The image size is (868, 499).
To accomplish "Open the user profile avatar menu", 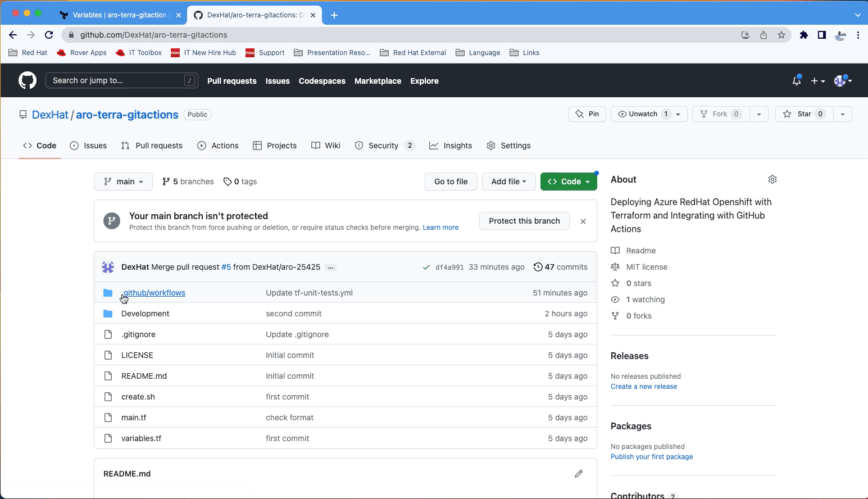I will tap(843, 81).
